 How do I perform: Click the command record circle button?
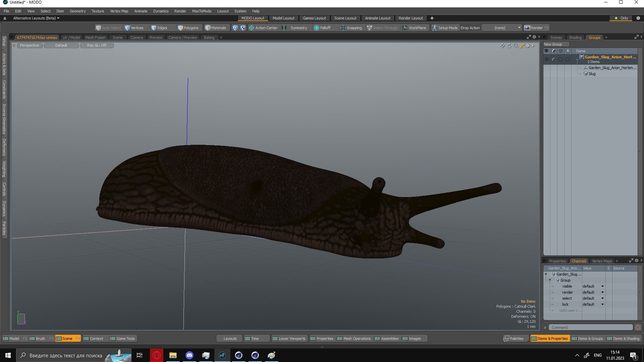(x=638, y=327)
